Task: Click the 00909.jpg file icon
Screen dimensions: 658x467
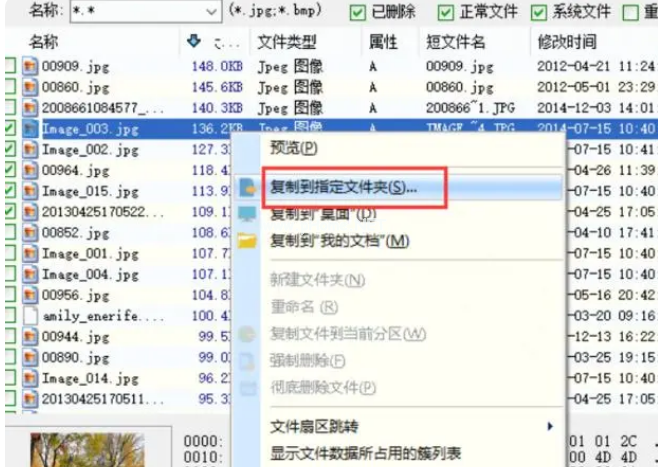Action: click(x=32, y=66)
